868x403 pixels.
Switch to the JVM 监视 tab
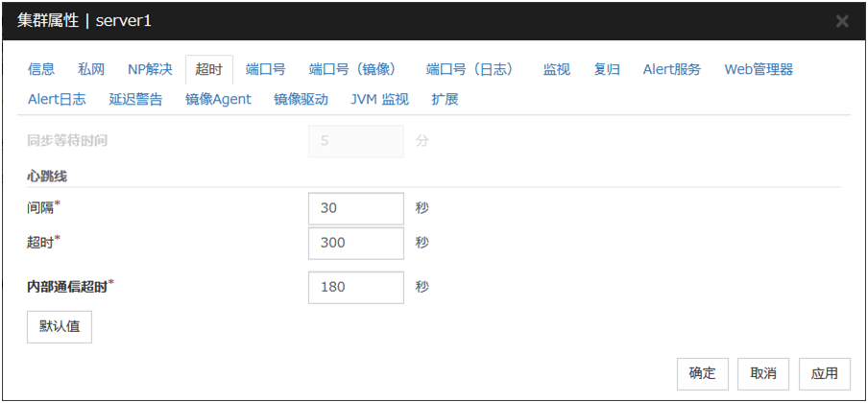(379, 99)
